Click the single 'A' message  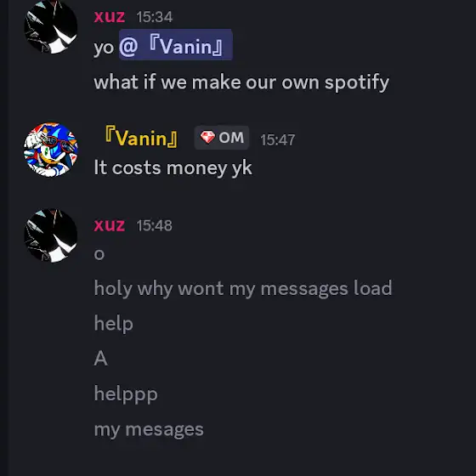pyautogui.click(x=101, y=359)
